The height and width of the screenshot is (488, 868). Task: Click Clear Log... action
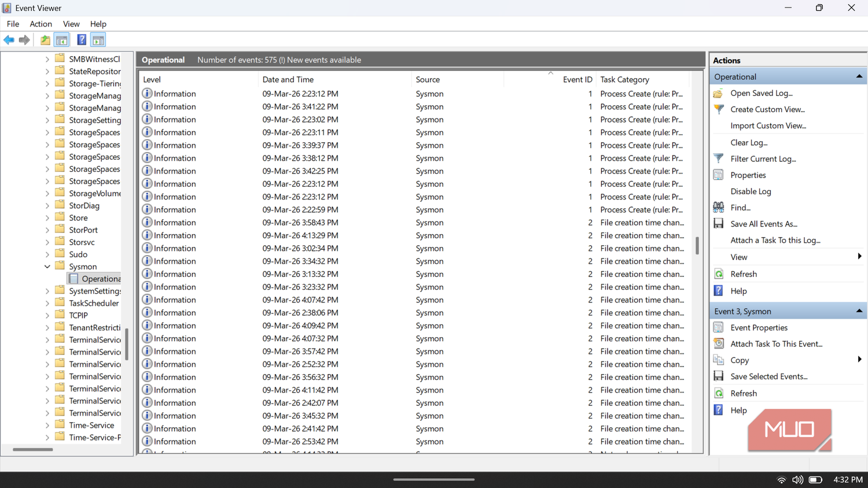749,142
